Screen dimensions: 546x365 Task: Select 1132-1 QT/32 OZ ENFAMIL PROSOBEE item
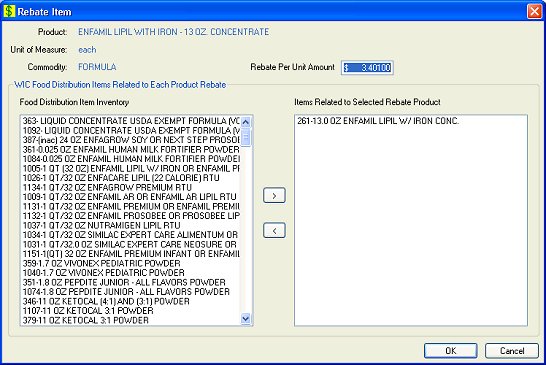tap(131, 216)
